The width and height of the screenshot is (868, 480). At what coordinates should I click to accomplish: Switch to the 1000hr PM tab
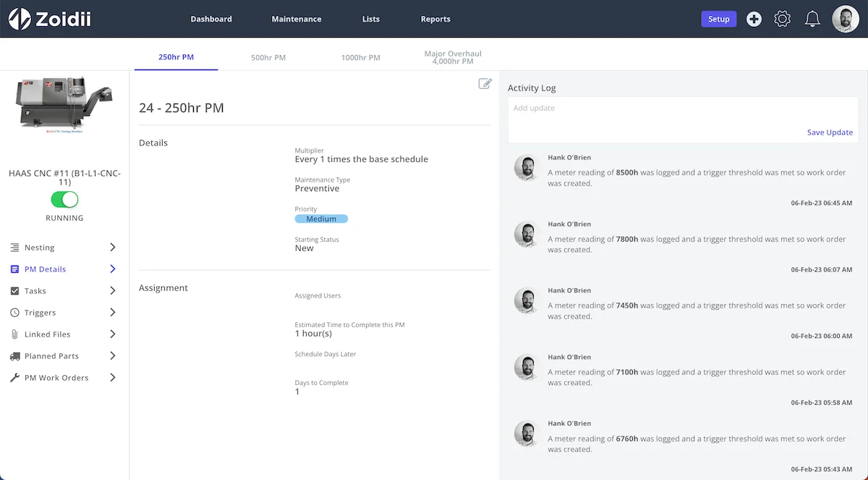(361, 58)
